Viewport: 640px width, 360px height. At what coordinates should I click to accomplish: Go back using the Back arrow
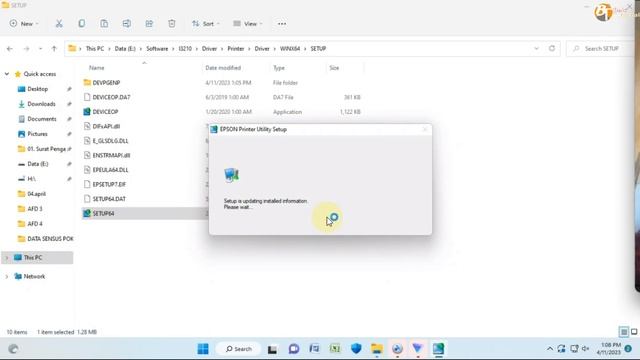pyautogui.click(x=10, y=49)
